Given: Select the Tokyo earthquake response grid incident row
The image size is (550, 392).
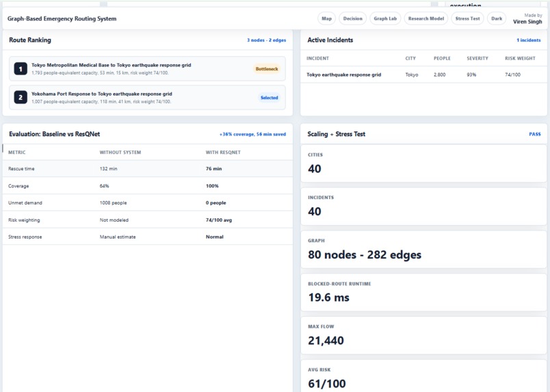Looking at the screenshot, I should (423, 75).
